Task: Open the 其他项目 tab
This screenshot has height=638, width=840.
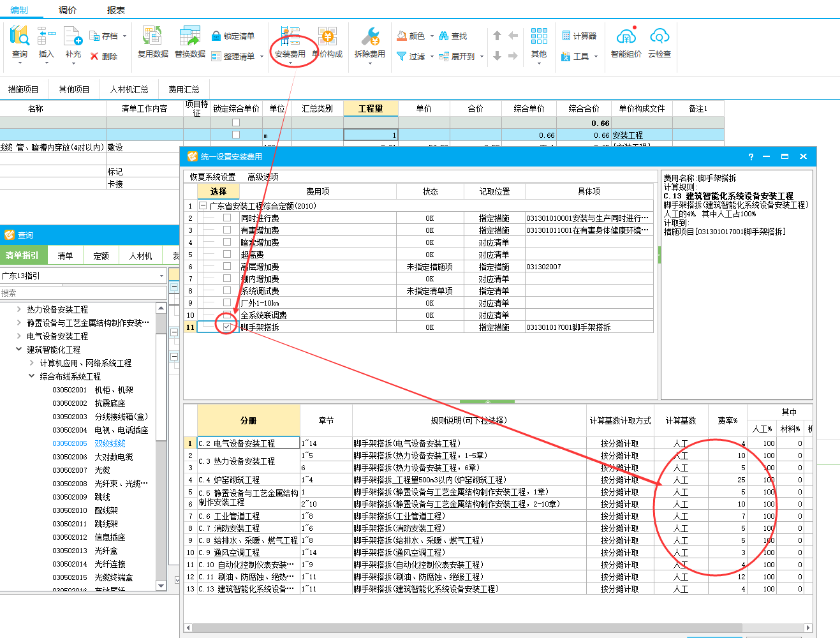Action: click(x=75, y=89)
